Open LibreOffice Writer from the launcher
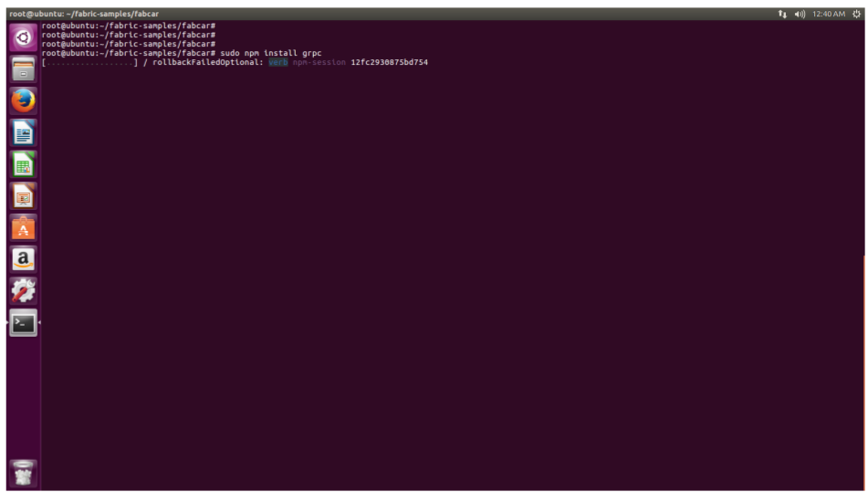Image resolution: width=868 pixels, height=492 pixels. click(23, 133)
